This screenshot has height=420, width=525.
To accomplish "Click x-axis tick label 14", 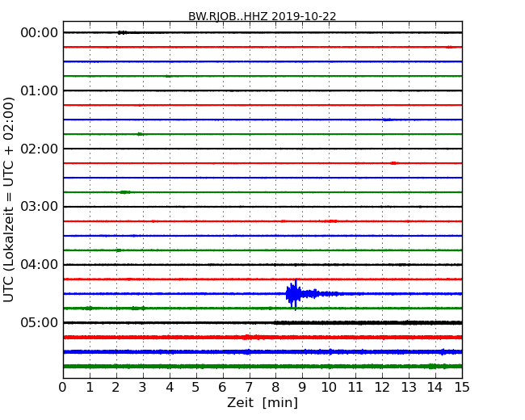I will tap(435, 387).
